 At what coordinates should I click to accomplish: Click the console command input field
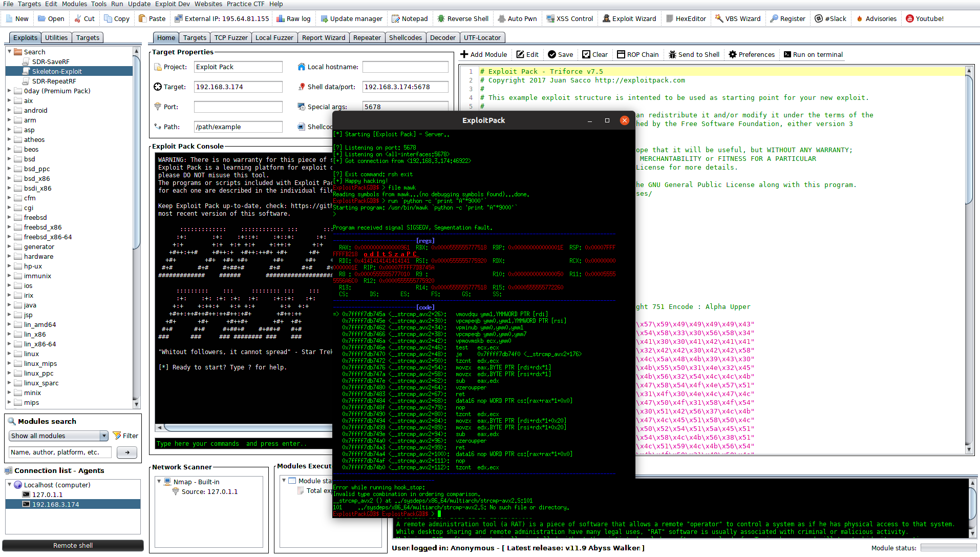pos(244,443)
